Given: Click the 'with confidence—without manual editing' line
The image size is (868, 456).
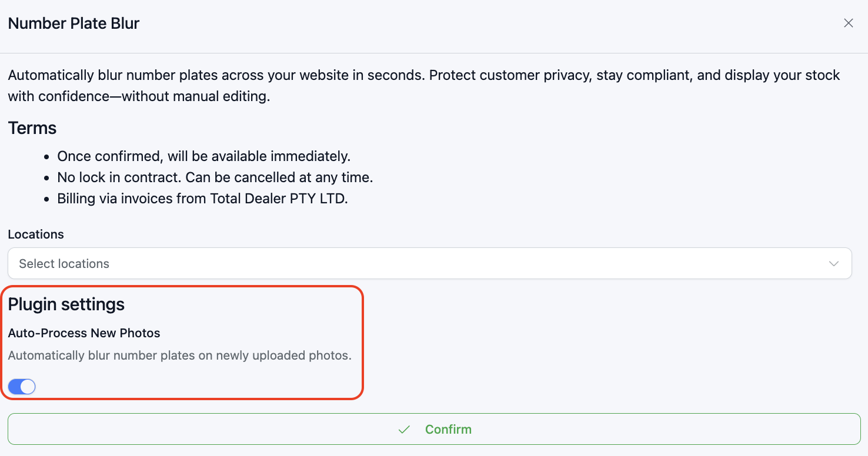Looking at the screenshot, I should tap(139, 96).
